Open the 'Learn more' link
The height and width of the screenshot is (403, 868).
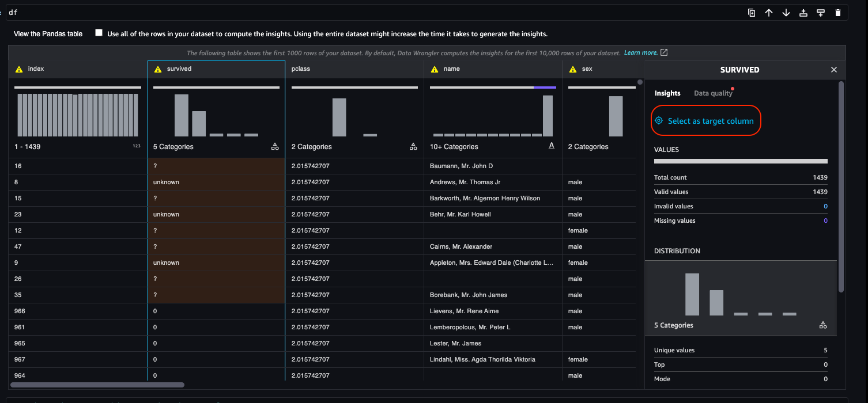click(x=641, y=52)
